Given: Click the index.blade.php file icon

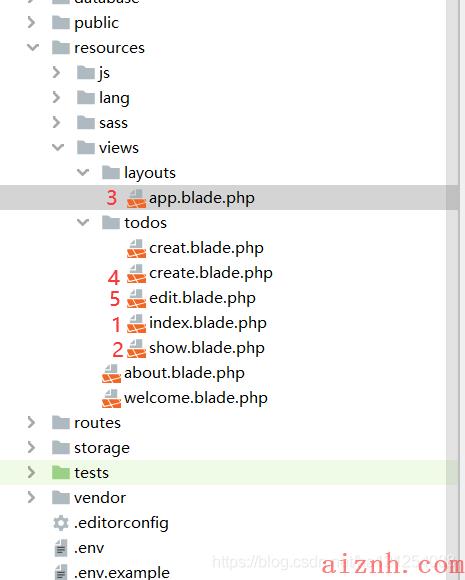Looking at the screenshot, I should [136, 324].
